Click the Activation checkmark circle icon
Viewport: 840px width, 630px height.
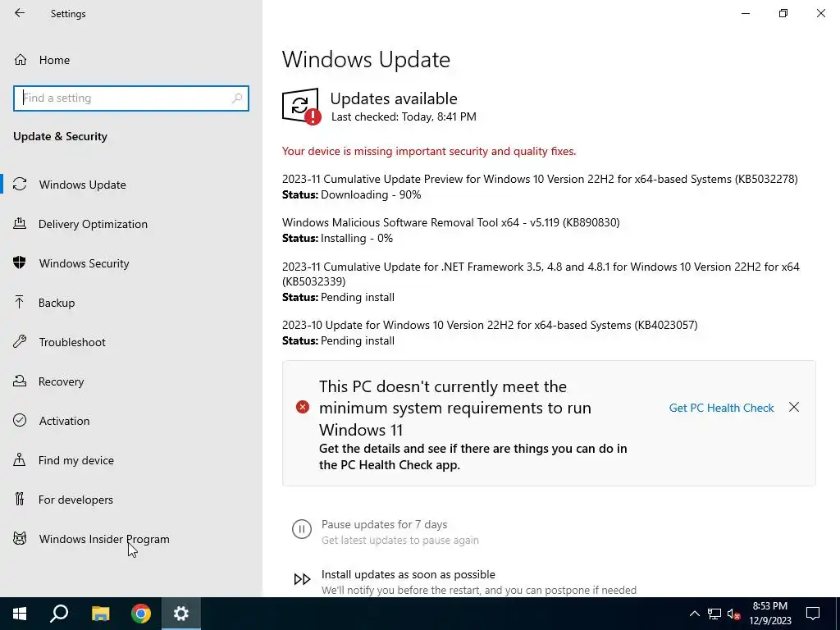20,420
